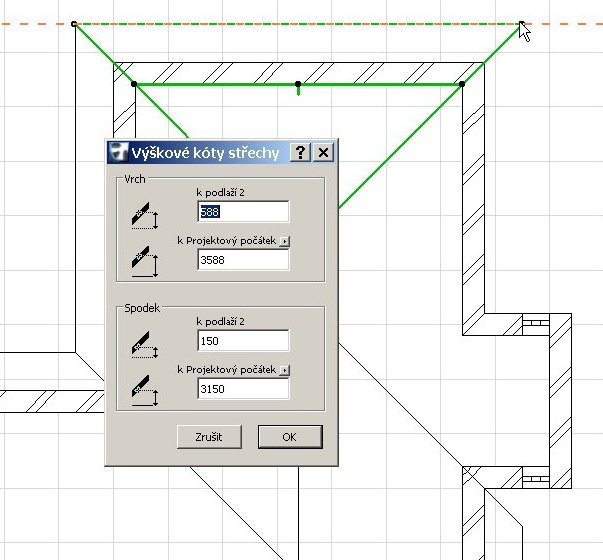
Task: Open Spodek Projektový počátek reference dropdown arrow
Action: tap(285, 370)
